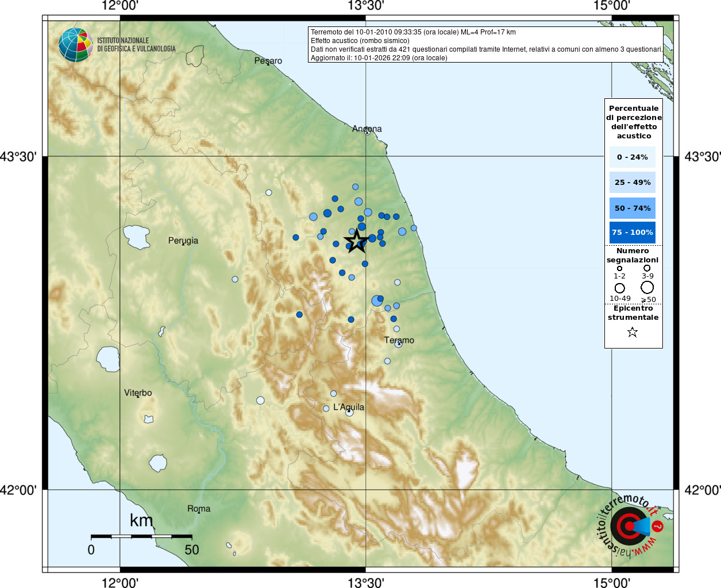Select the 75 - 100% color swatch

pyautogui.click(x=632, y=232)
